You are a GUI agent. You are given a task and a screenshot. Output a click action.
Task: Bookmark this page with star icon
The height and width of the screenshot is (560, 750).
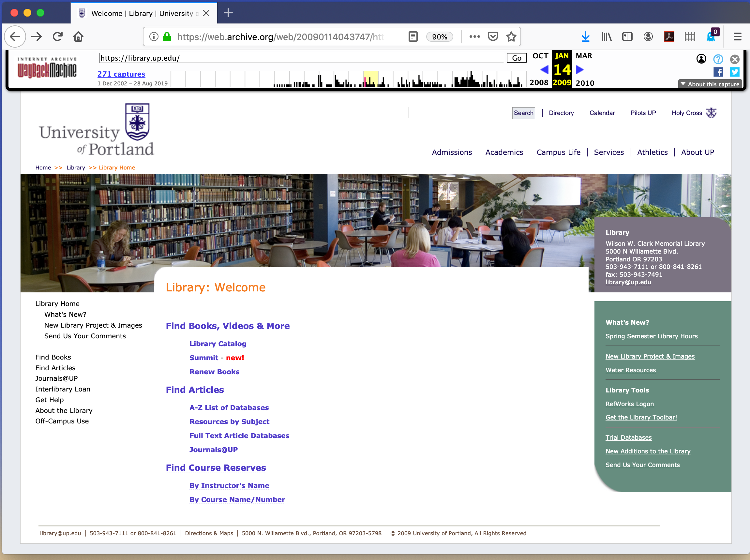pos(511,37)
